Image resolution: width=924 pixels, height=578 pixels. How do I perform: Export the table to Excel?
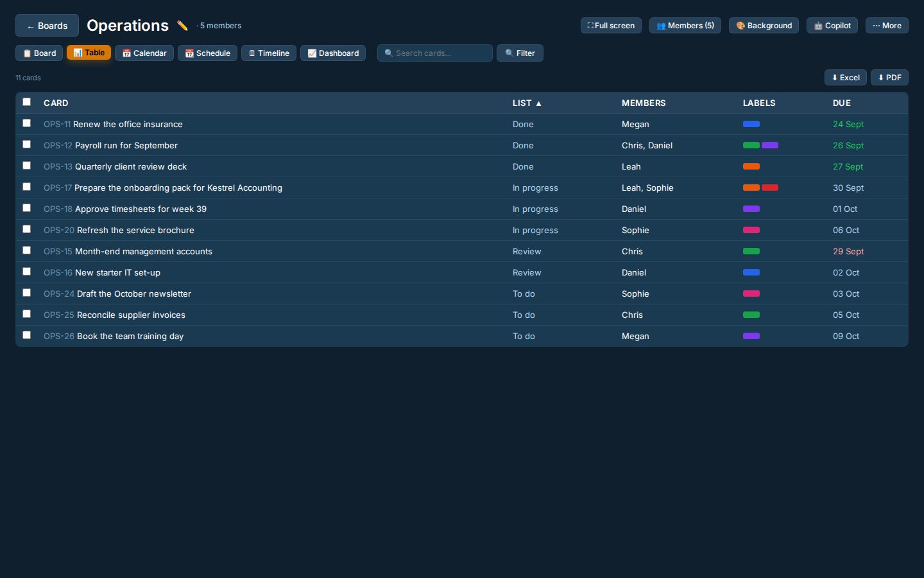point(846,78)
